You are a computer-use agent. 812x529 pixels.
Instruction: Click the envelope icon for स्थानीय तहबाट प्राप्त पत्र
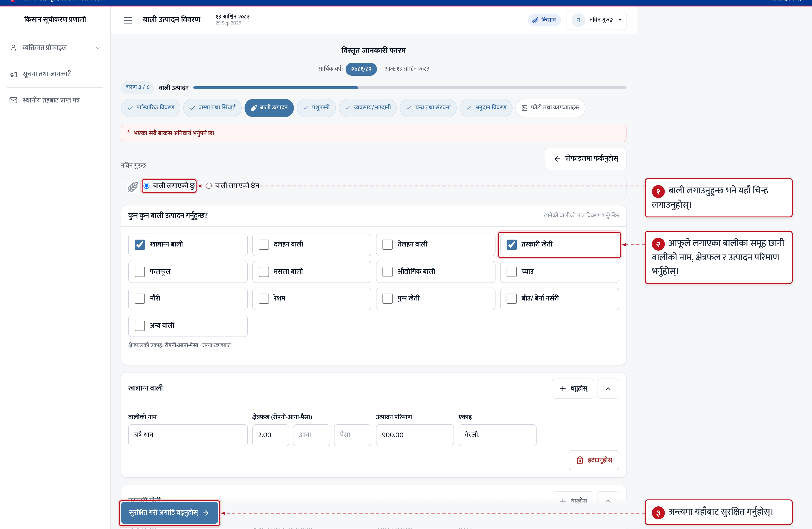[x=13, y=100]
